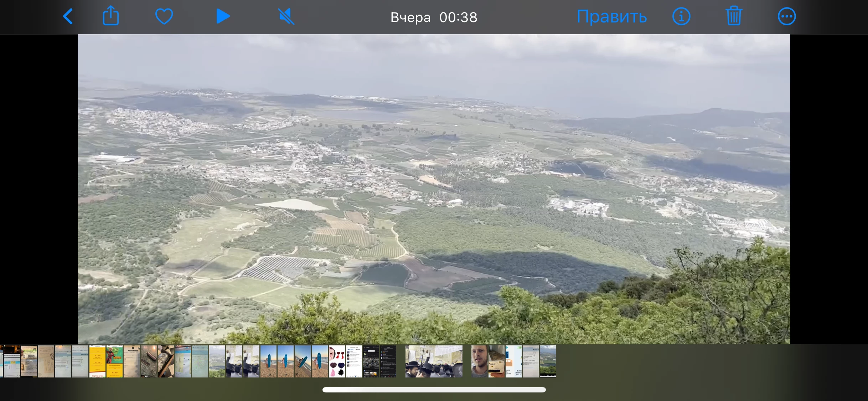The image size is (868, 401).
Task: Select the last landscape thumbnail in strip
Action: pyautogui.click(x=548, y=361)
